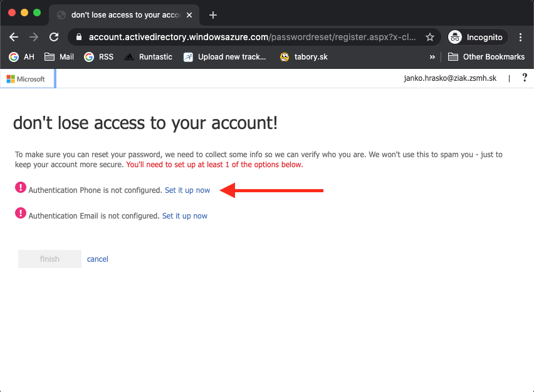Open the tabory.sk bookmark
The height and width of the screenshot is (392, 534).
(303, 57)
